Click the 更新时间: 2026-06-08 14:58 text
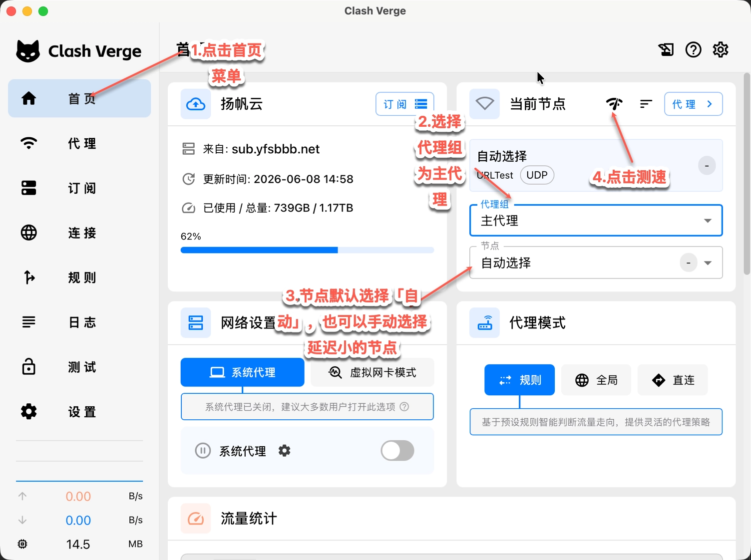 pyautogui.click(x=278, y=179)
